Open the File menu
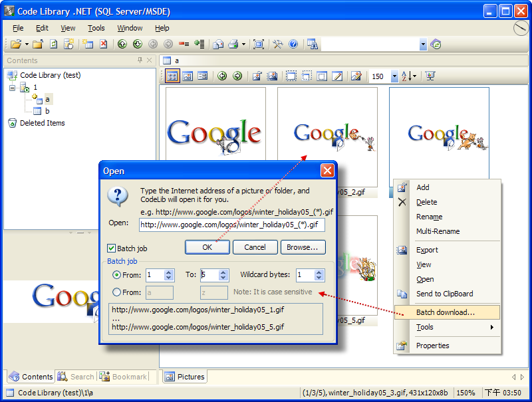 click(18, 28)
